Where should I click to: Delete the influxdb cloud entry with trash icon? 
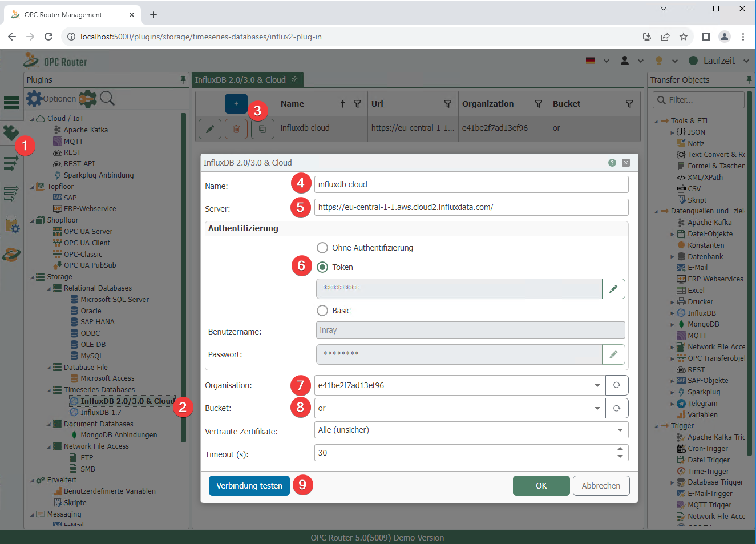pyautogui.click(x=236, y=129)
